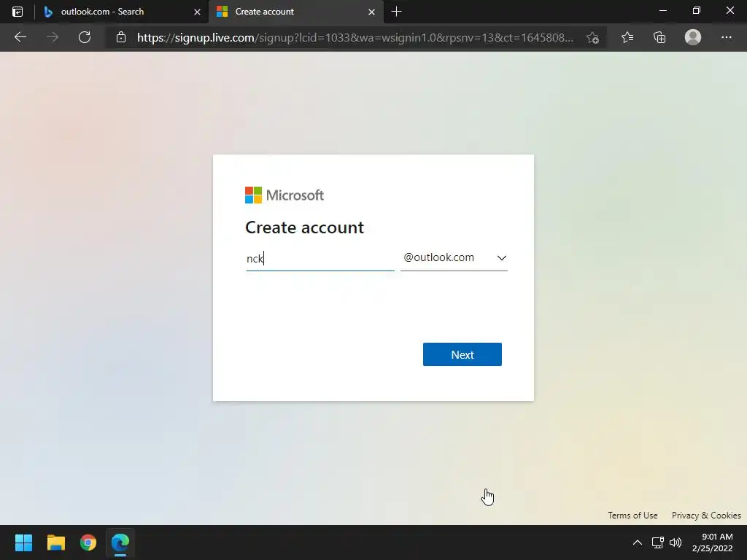
Task: Open the clock showing 9:01 AM
Action: tap(712, 542)
